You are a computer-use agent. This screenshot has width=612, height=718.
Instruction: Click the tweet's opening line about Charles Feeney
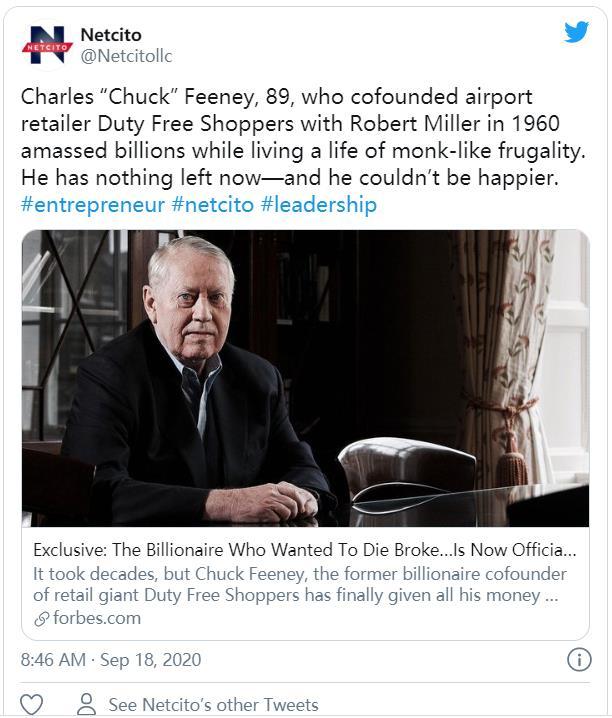[277, 97]
